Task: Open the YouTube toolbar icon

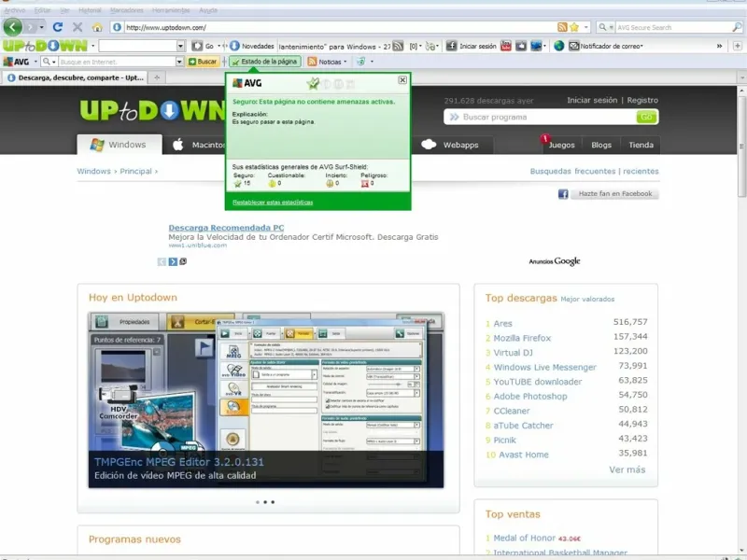Action: coord(506,46)
